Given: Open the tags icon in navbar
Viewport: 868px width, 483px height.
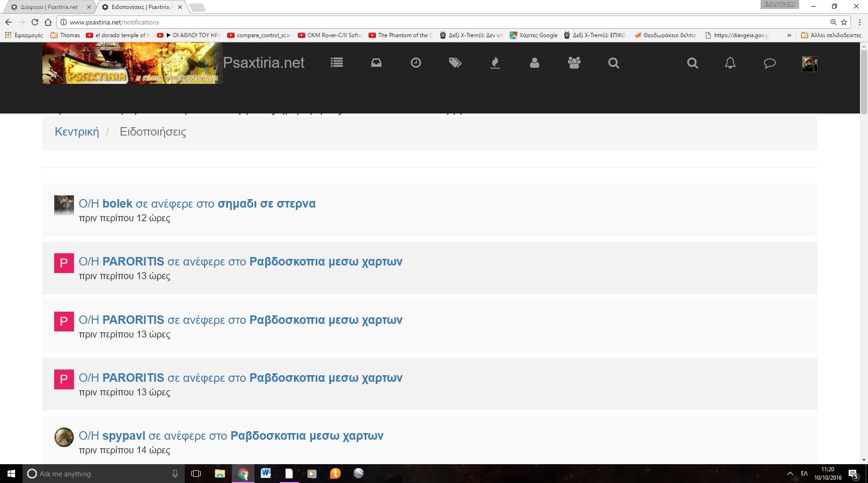Looking at the screenshot, I should (455, 63).
